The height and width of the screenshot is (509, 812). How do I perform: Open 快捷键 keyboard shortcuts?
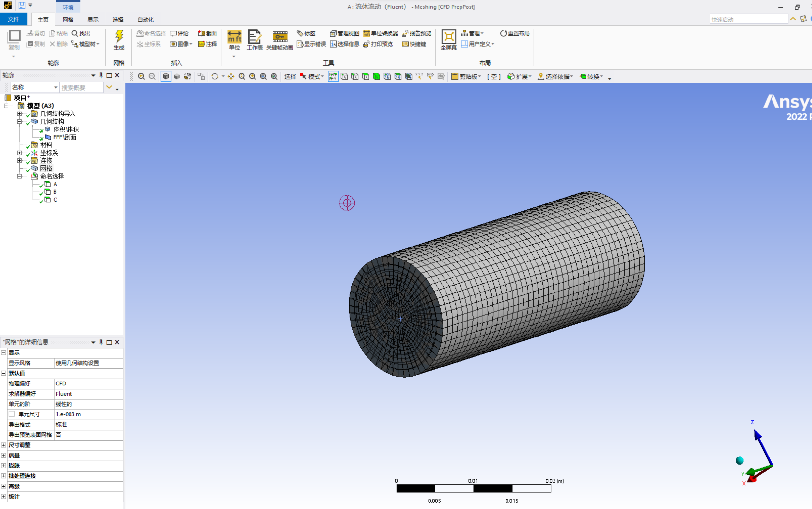click(x=414, y=44)
